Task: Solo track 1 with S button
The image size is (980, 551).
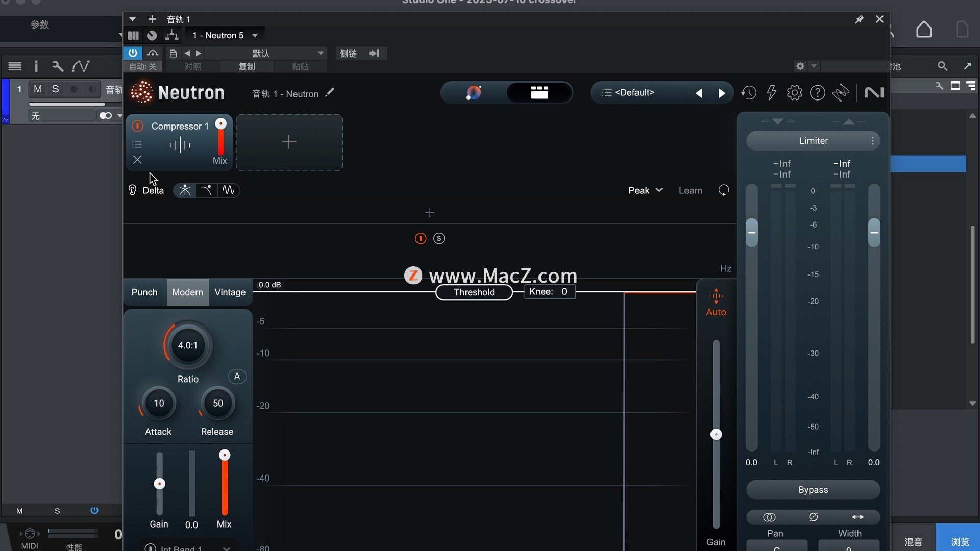Action: (55, 89)
